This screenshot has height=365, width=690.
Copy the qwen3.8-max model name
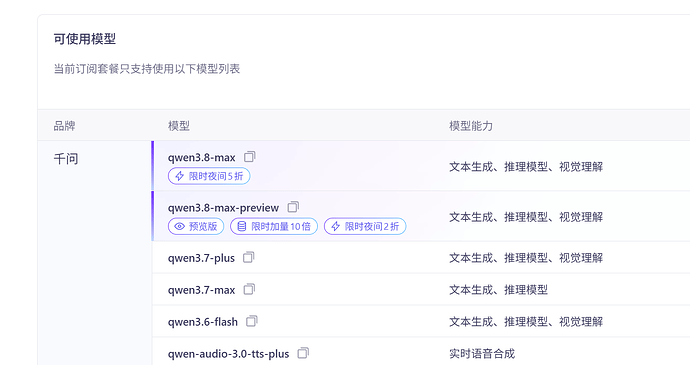point(250,157)
